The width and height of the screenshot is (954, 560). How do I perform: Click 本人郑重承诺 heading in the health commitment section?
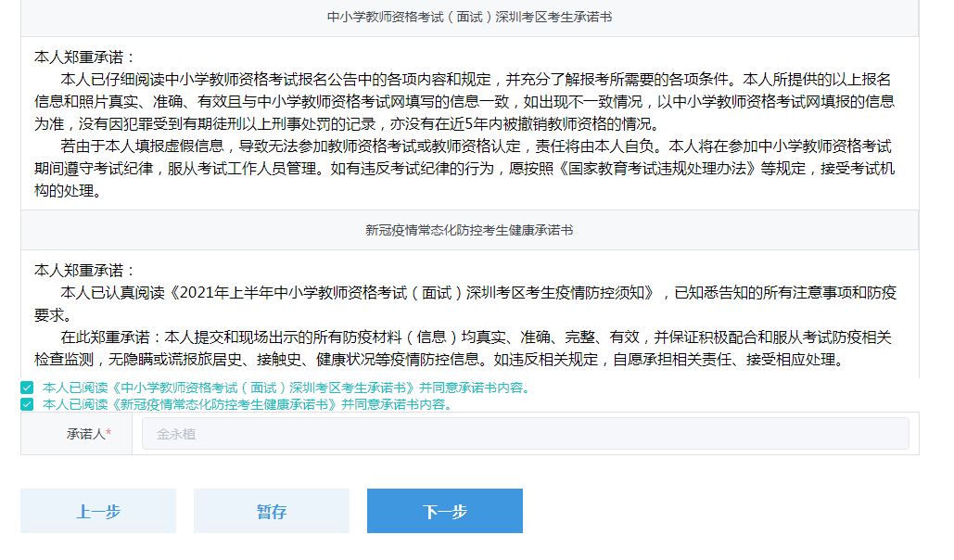click(x=84, y=271)
